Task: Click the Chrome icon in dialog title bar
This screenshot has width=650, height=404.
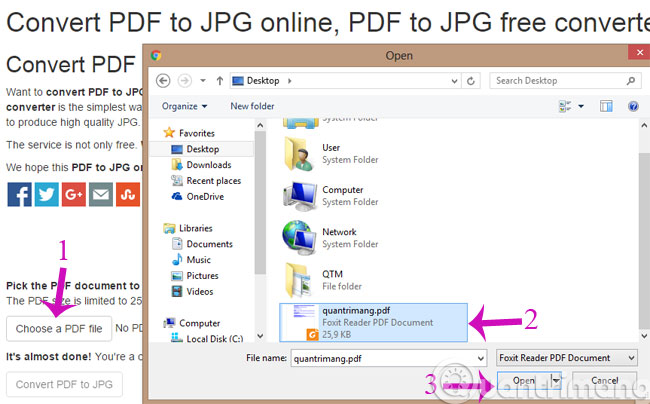Action: pyautogui.click(x=156, y=55)
